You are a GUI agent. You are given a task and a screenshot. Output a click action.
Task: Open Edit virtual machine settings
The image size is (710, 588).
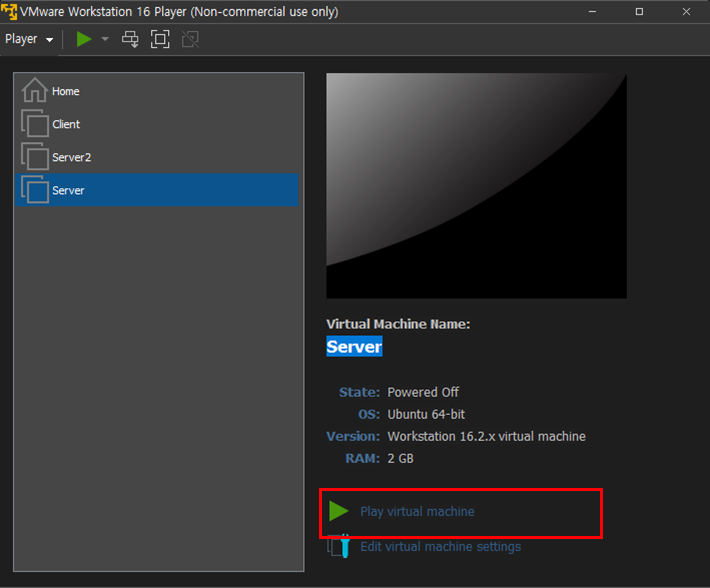click(441, 547)
